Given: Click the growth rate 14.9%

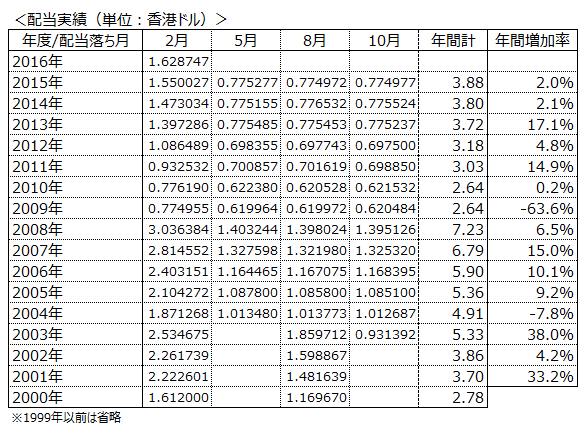Looking at the screenshot, I should tap(550, 166).
